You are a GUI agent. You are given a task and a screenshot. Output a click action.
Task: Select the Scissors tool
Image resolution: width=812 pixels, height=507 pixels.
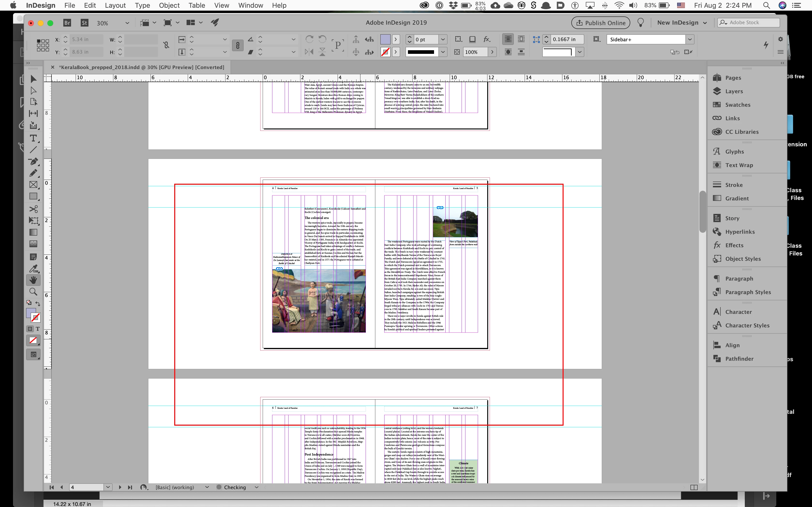pyautogui.click(x=33, y=209)
